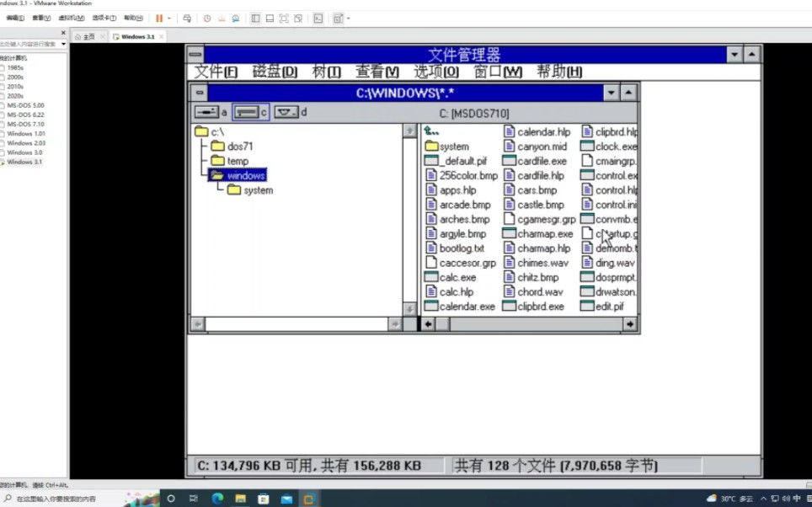Select calc.exe program file

pyautogui.click(x=451, y=277)
